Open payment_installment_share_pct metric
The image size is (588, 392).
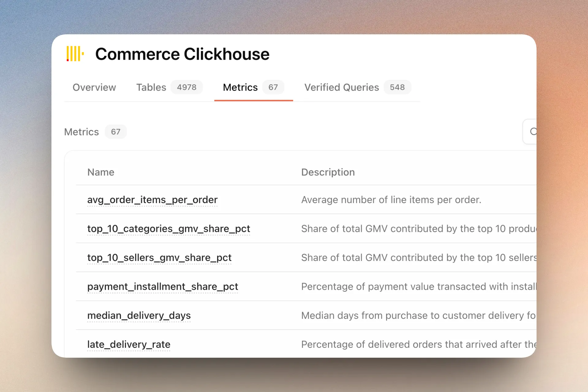click(162, 287)
